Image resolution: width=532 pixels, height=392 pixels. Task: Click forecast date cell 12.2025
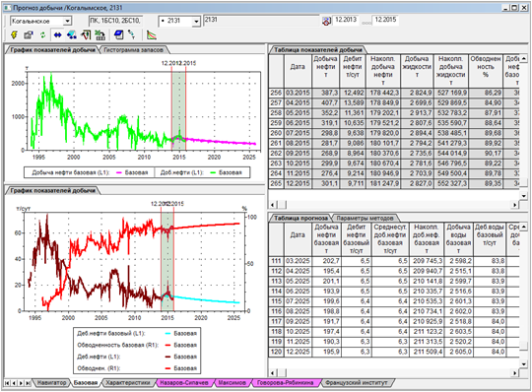[x=298, y=352]
